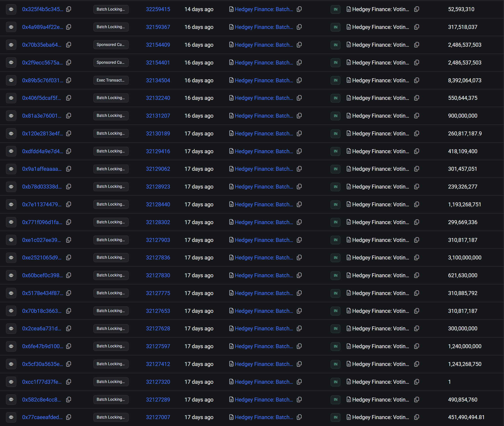Select the amount 451,490,494.81

pos(466,417)
